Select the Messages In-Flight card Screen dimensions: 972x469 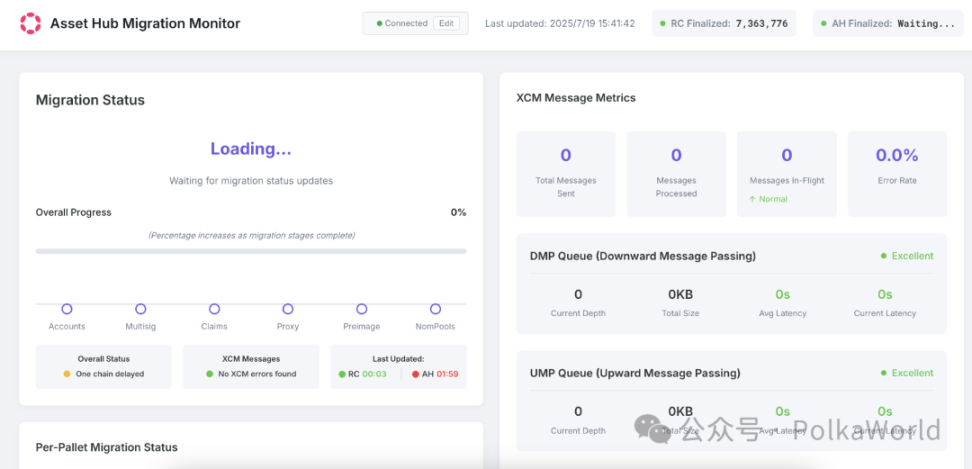787,173
